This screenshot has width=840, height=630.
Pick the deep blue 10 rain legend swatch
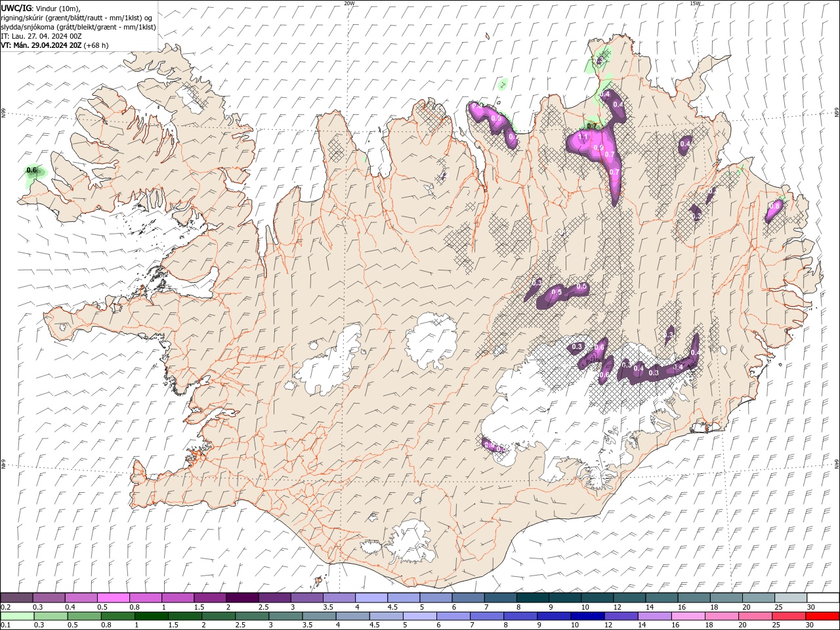[x=588, y=616]
